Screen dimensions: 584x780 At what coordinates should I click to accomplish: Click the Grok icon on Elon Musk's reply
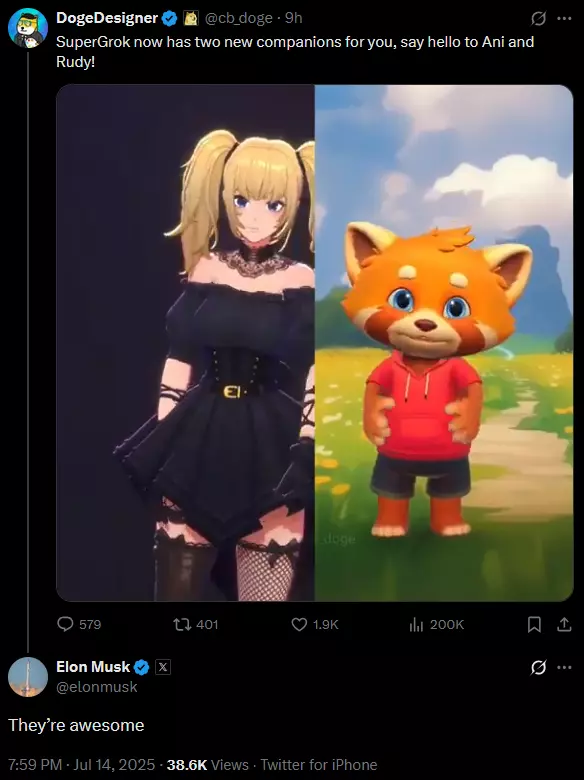538,667
